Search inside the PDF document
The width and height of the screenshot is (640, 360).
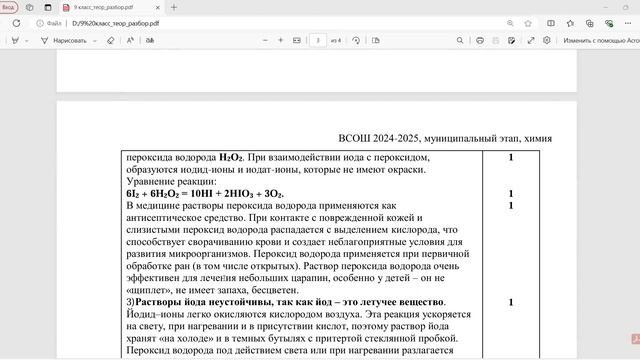pyautogui.click(x=460, y=40)
